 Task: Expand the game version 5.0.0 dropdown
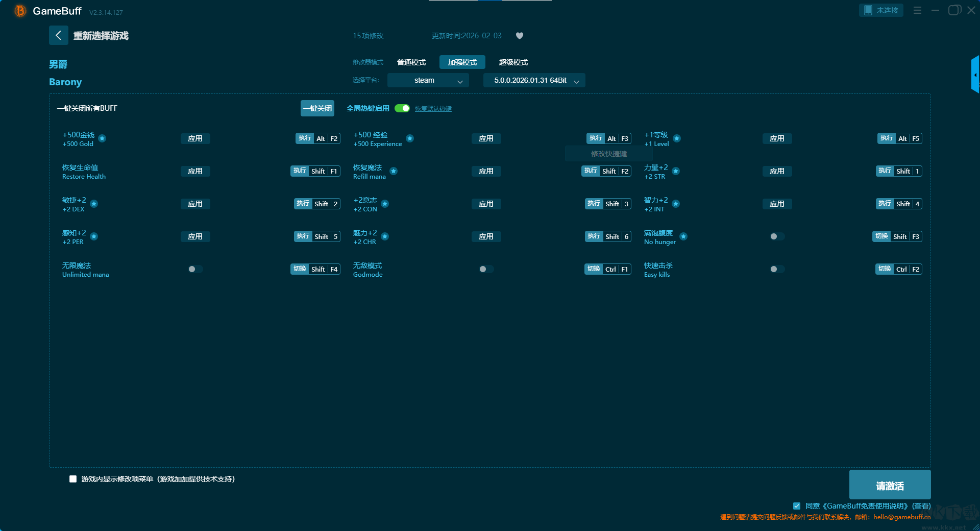[x=534, y=81]
